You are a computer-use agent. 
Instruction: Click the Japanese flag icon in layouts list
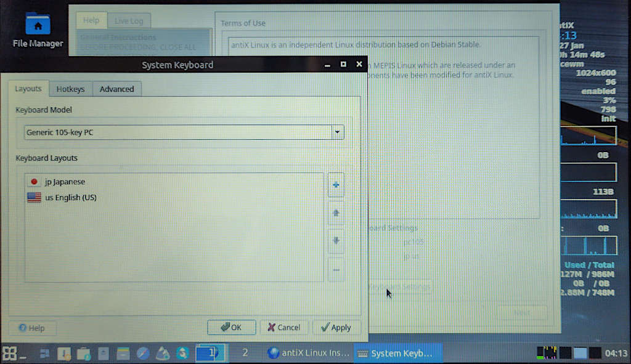[x=35, y=182]
